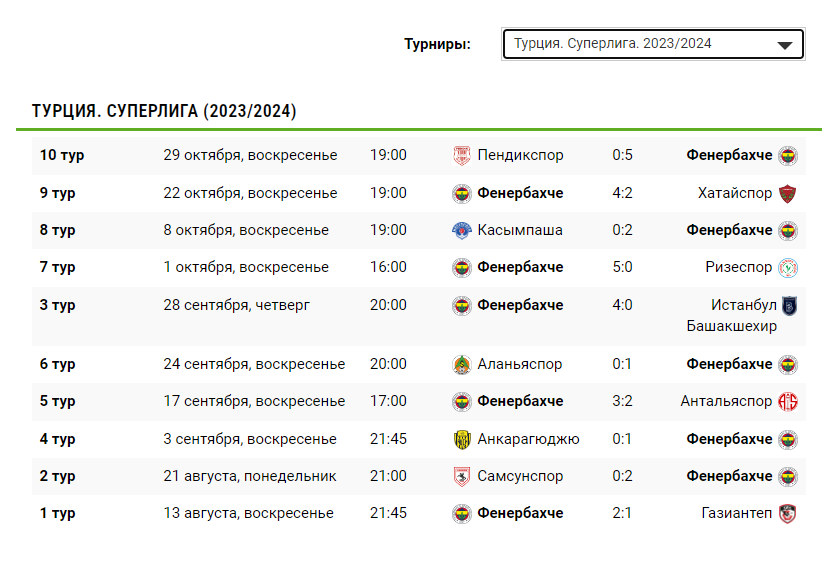
Task: Click the Gaziantep club crest
Action: (788, 513)
